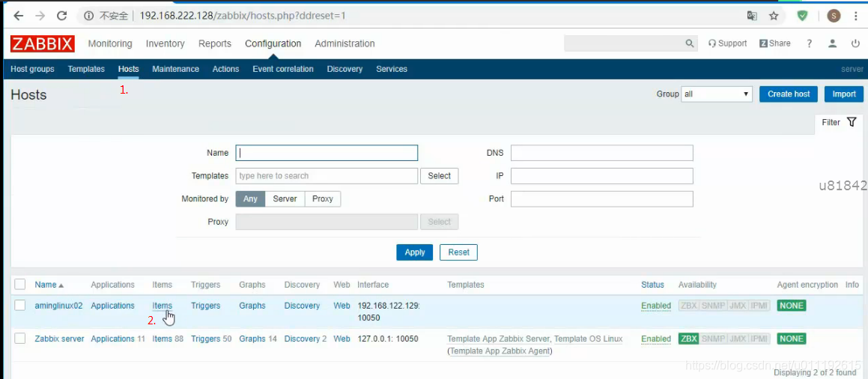
Task: Click the browser back arrow
Action: click(x=19, y=16)
